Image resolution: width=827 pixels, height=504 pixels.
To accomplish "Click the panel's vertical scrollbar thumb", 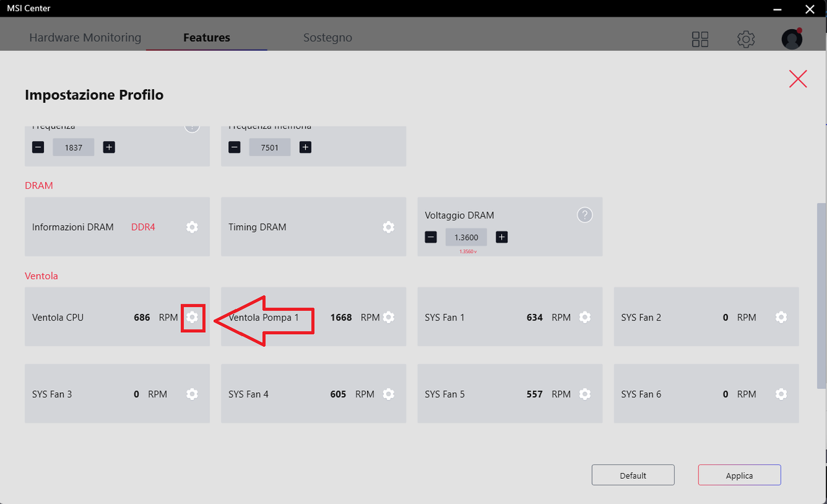I will [x=821, y=297].
